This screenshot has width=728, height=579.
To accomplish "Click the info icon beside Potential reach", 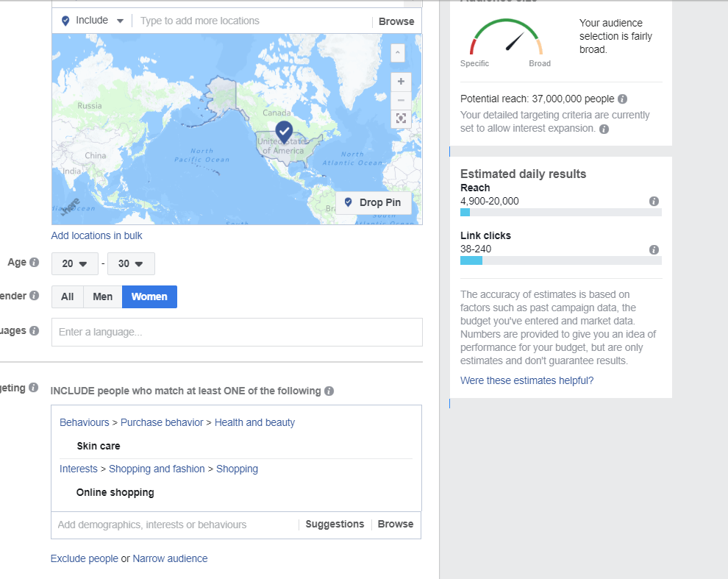I will 623,99.
